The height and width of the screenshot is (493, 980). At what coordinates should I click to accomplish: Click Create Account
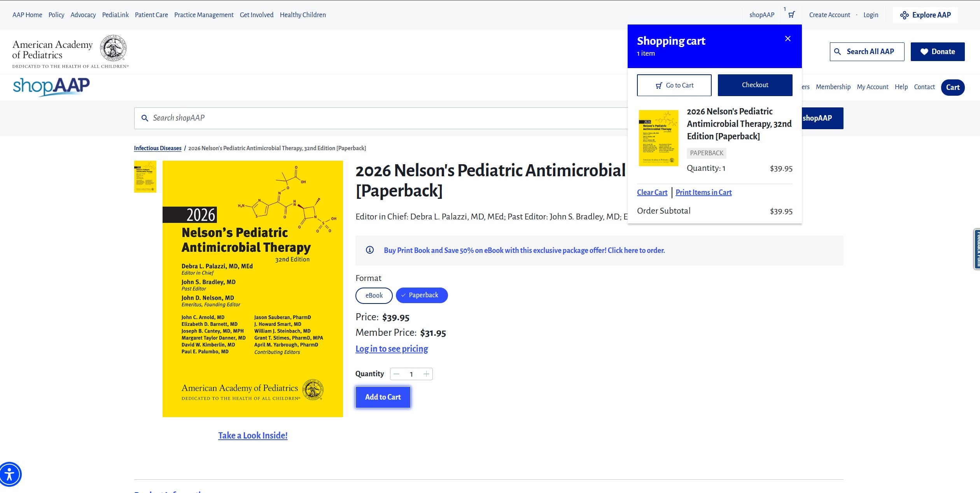tap(829, 15)
